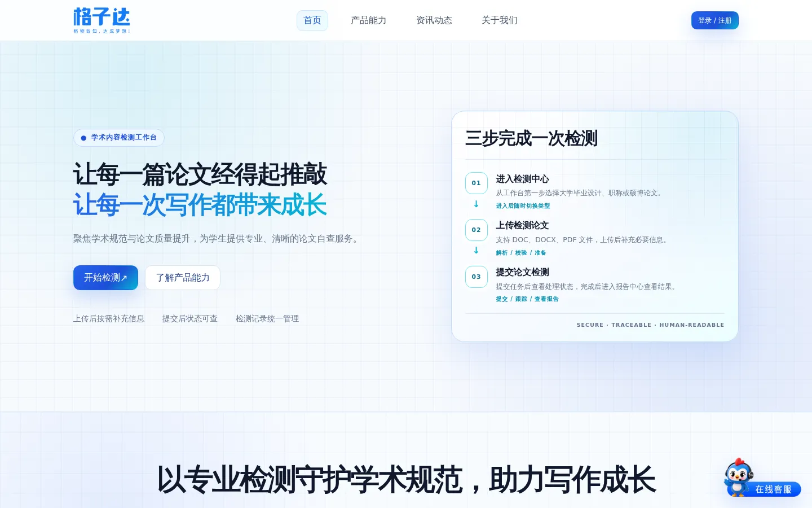Screen dimensions: 812x508
Task: Click the 上传后按需补充信息 feature text
Action: (x=109, y=319)
